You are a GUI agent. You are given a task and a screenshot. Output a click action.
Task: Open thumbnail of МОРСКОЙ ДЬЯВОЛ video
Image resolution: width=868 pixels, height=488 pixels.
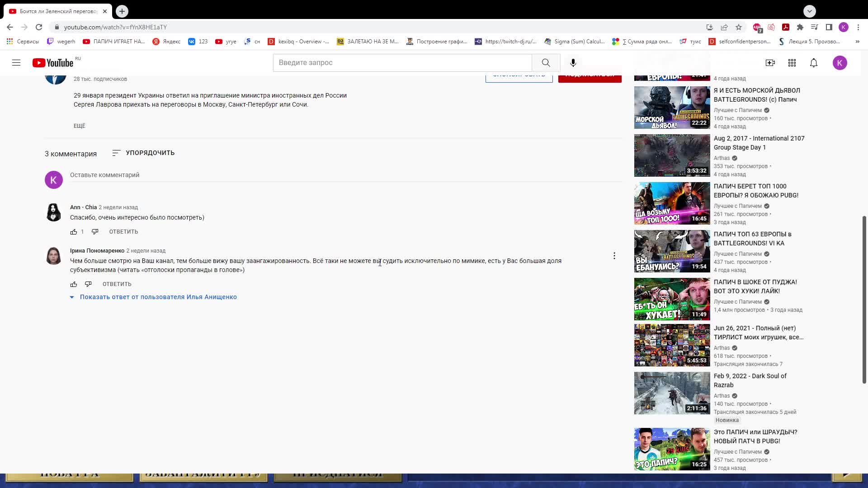[672, 108]
